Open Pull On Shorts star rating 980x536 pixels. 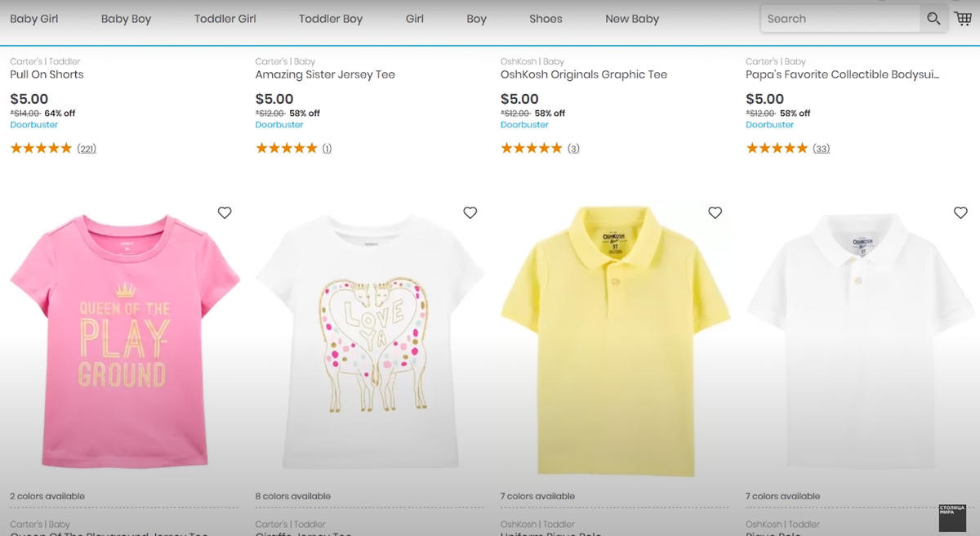41,148
